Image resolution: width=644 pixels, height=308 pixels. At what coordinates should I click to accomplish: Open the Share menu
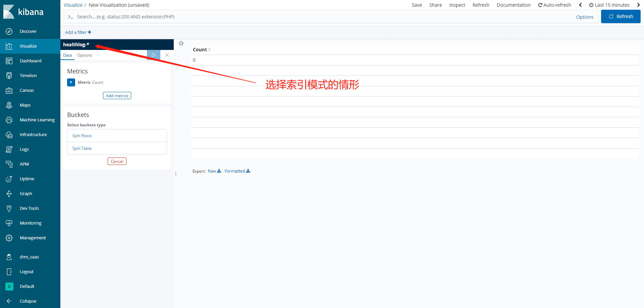(x=436, y=5)
